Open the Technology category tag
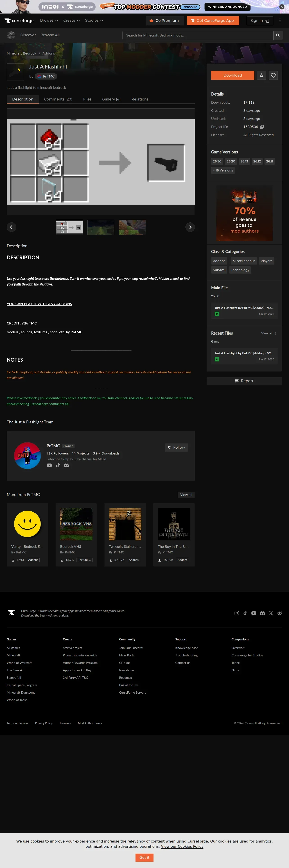The height and width of the screenshot is (868, 289). pyautogui.click(x=240, y=270)
